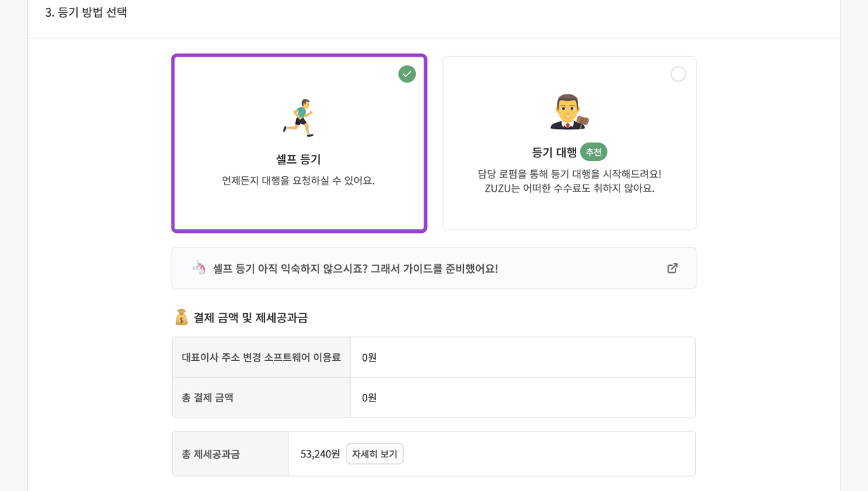This screenshot has width=868, height=491.
Task: Click the running person icon
Action: click(299, 118)
